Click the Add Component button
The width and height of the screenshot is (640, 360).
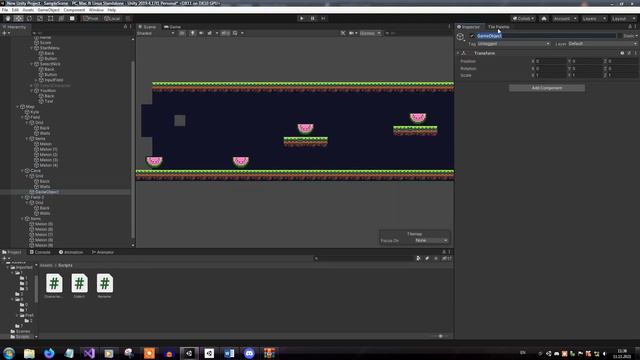pyautogui.click(x=547, y=88)
